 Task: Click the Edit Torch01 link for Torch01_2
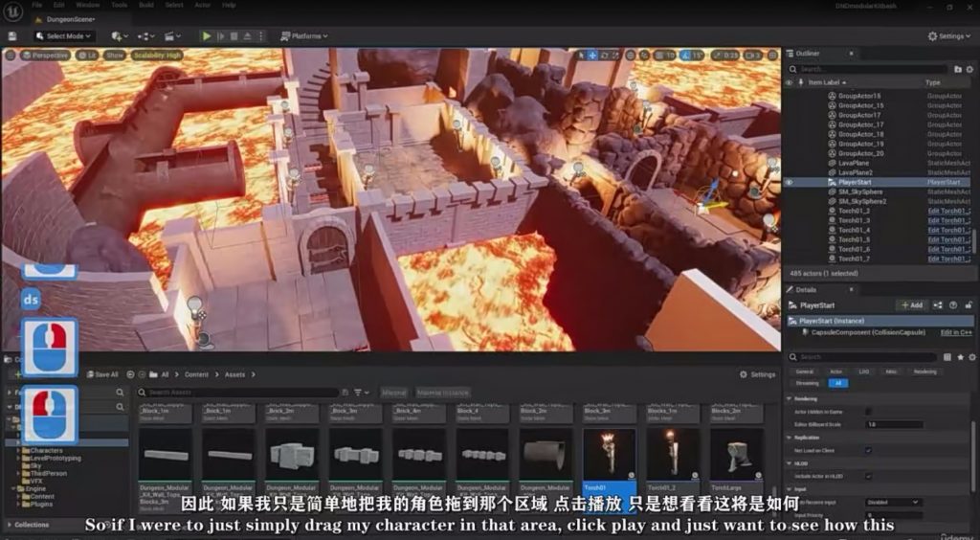(948, 211)
